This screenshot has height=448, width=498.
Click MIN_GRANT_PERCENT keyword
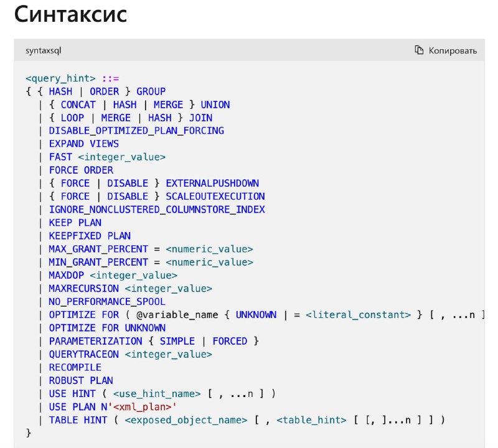98,262
